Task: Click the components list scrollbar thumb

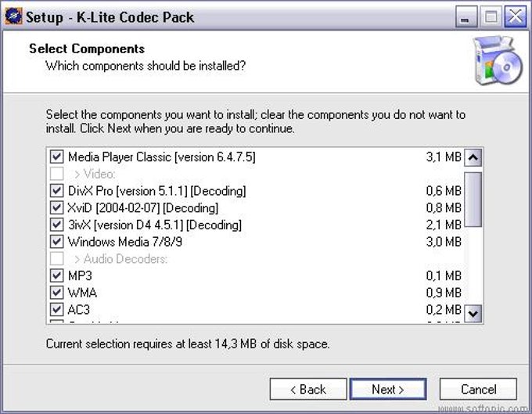Action: tap(473, 198)
